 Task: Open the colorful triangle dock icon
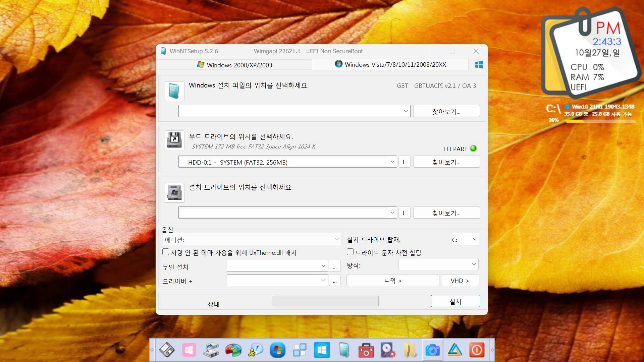pos(454,350)
